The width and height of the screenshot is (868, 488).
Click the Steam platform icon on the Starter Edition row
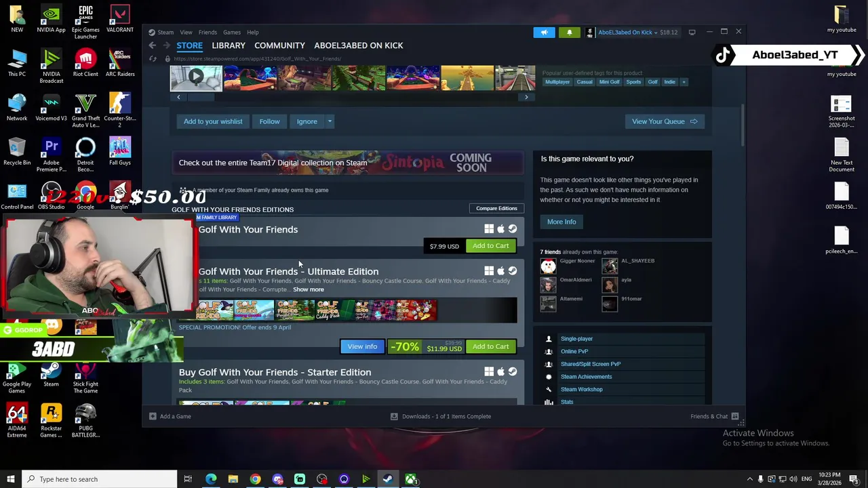click(x=513, y=371)
